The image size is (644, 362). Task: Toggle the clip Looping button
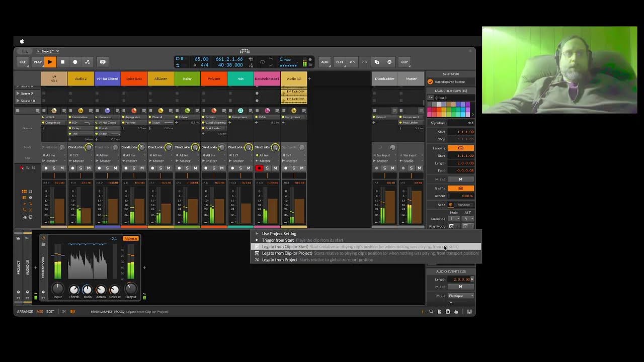[x=460, y=148]
